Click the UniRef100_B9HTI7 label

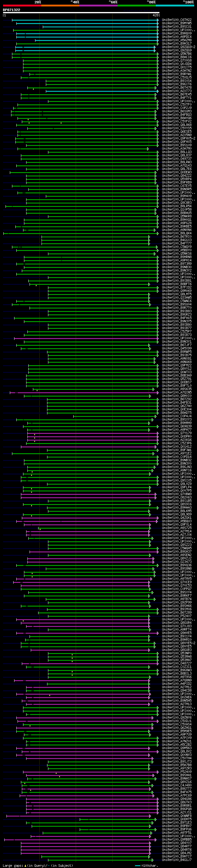coord(176,857)
